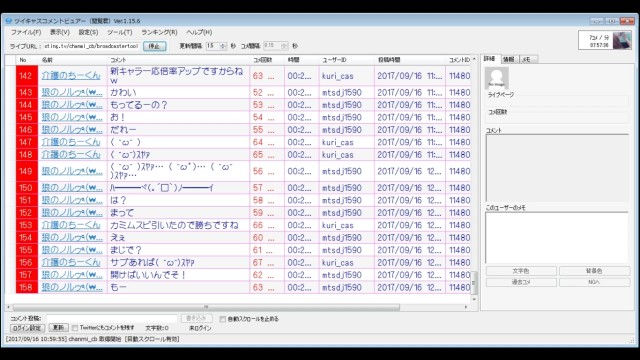The height and width of the screenshot is (360, 640).
Task: Switch to the 情報 tab
Action: coord(509,59)
